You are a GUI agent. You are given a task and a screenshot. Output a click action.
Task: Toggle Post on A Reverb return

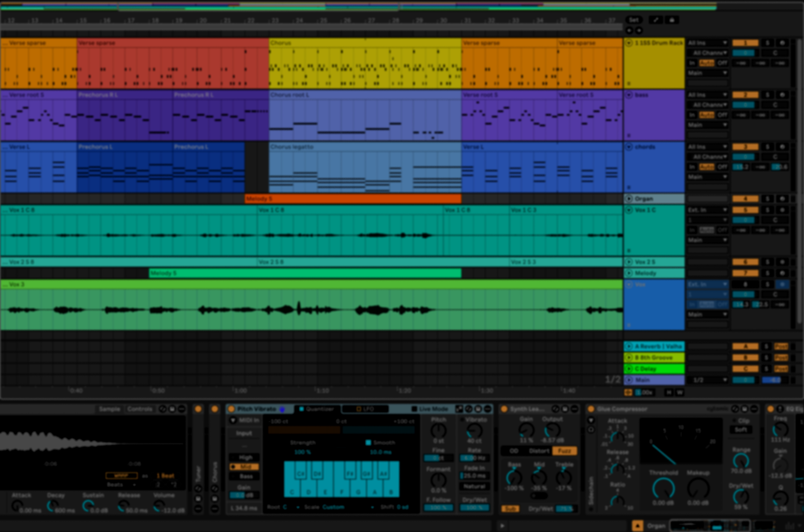[781, 347]
